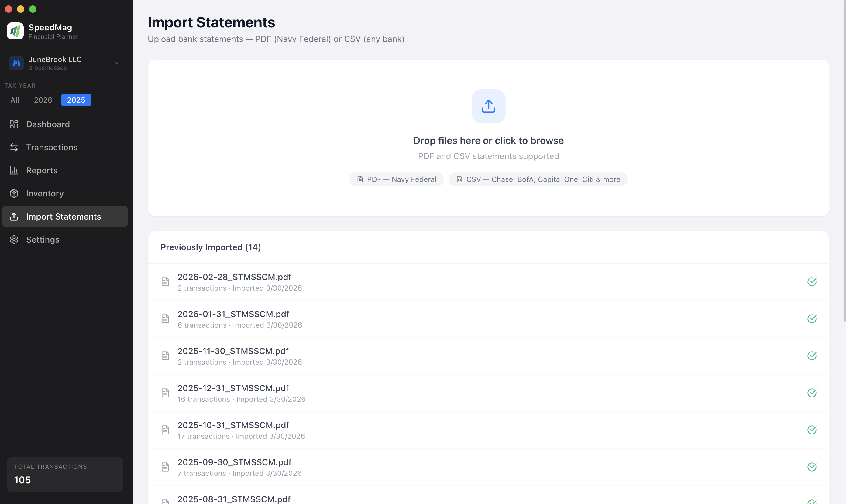Click the PDF — Navy Federal chip

click(x=396, y=179)
